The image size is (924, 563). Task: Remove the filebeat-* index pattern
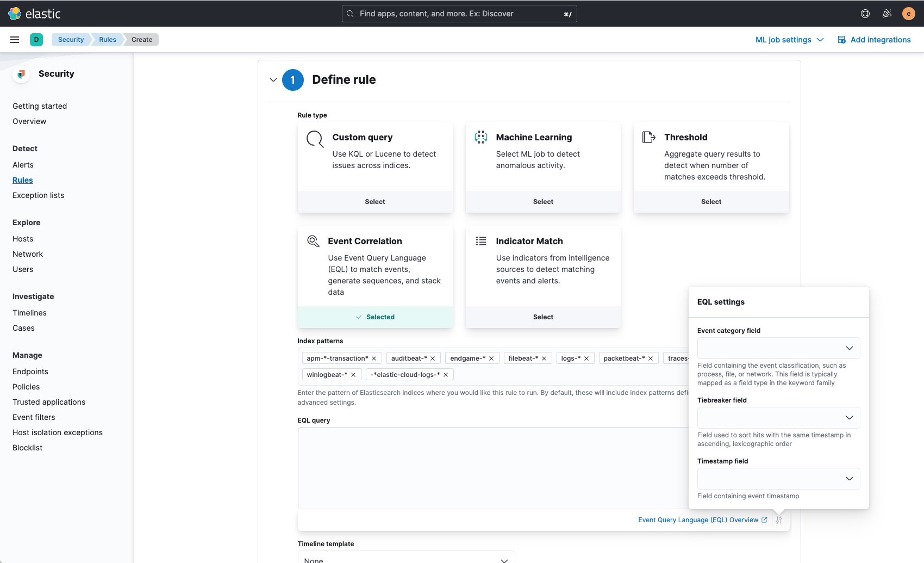544,358
